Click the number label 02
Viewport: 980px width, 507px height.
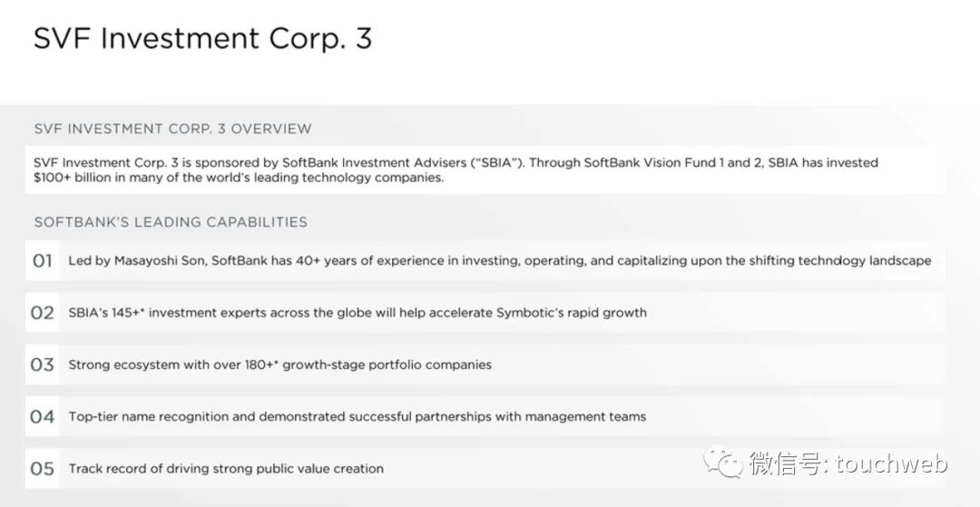click(43, 313)
